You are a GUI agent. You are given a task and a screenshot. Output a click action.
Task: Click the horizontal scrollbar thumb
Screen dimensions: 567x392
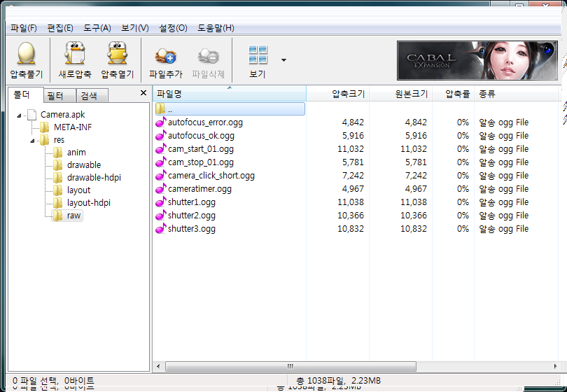(290, 366)
